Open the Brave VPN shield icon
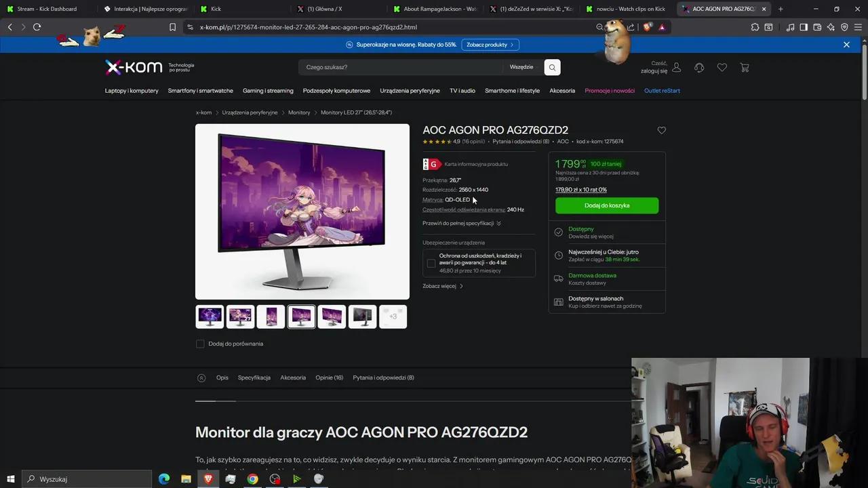Viewport: 868px width, 488px height. pyautogui.click(x=844, y=27)
